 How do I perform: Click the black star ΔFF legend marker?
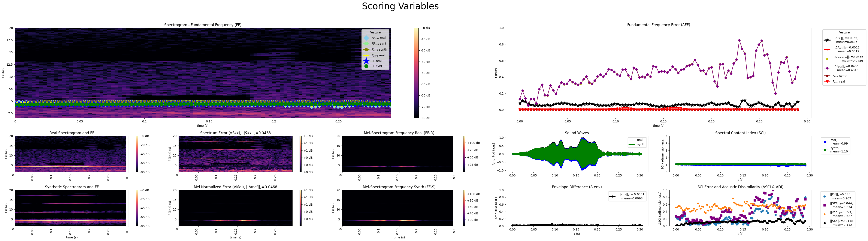point(827,40)
